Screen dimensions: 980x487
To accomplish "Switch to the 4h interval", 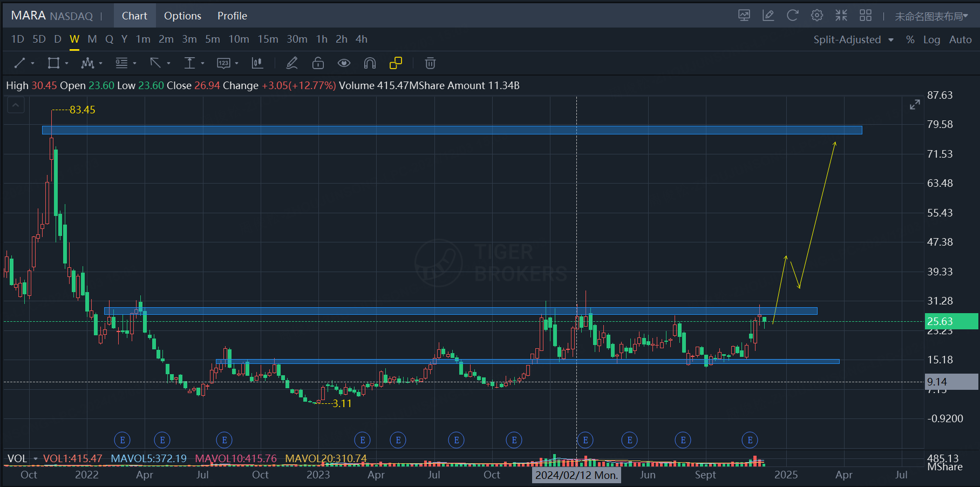I will (361, 39).
